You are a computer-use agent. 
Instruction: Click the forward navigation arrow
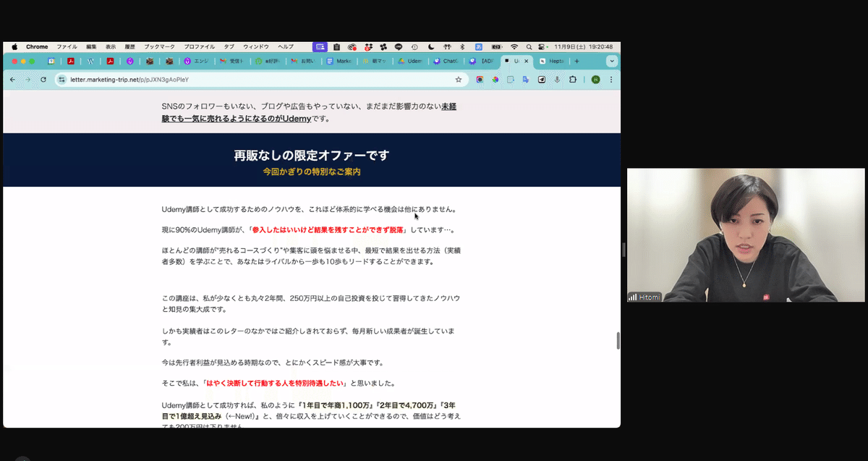pos(27,80)
